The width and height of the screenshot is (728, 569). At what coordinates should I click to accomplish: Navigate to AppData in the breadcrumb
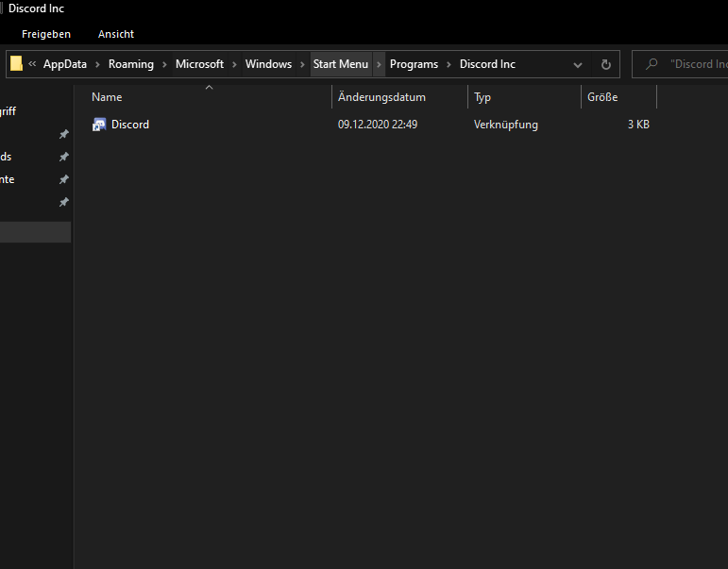tap(65, 64)
